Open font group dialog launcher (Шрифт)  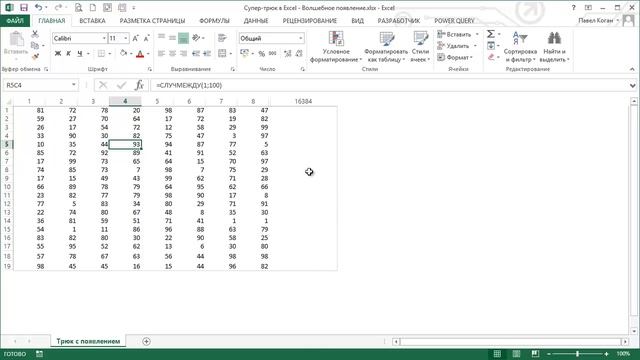click(x=150, y=69)
